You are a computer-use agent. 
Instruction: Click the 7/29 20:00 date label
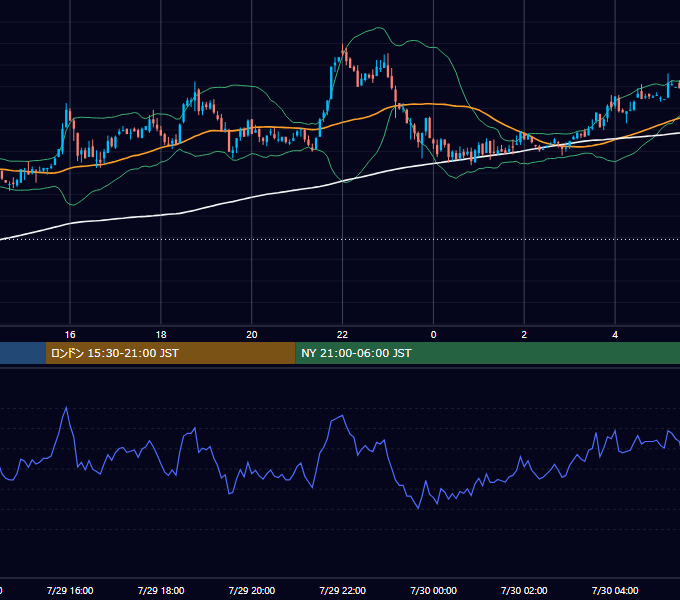252,590
